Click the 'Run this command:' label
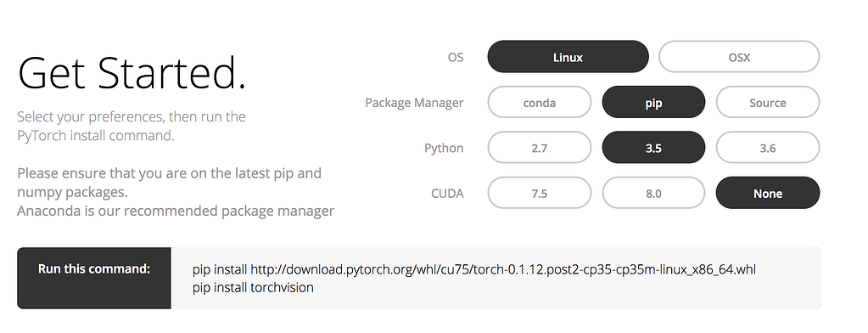The width and height of the screenshot is (868, 333). (94, 268)
